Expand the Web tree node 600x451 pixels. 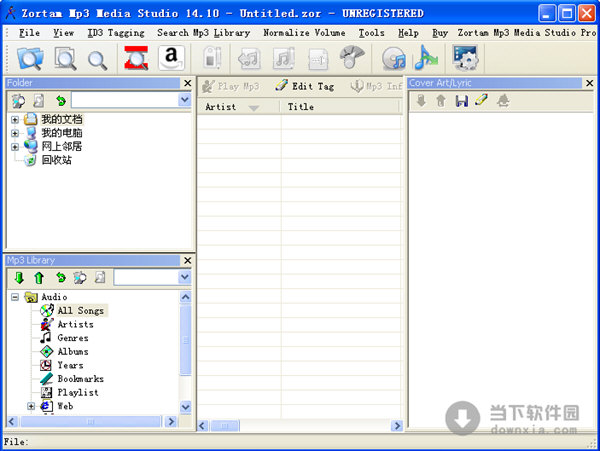31,406
